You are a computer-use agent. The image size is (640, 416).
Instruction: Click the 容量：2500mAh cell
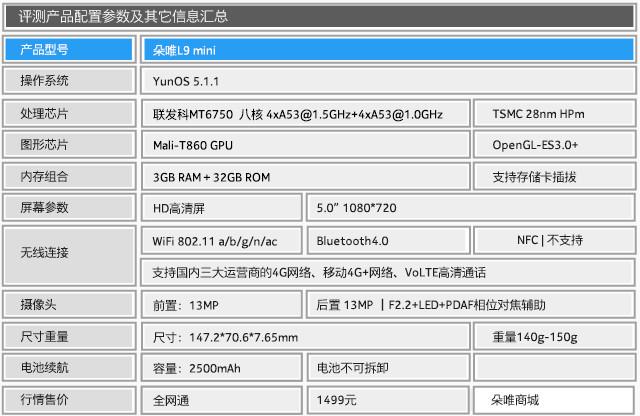tap(222, 368)
